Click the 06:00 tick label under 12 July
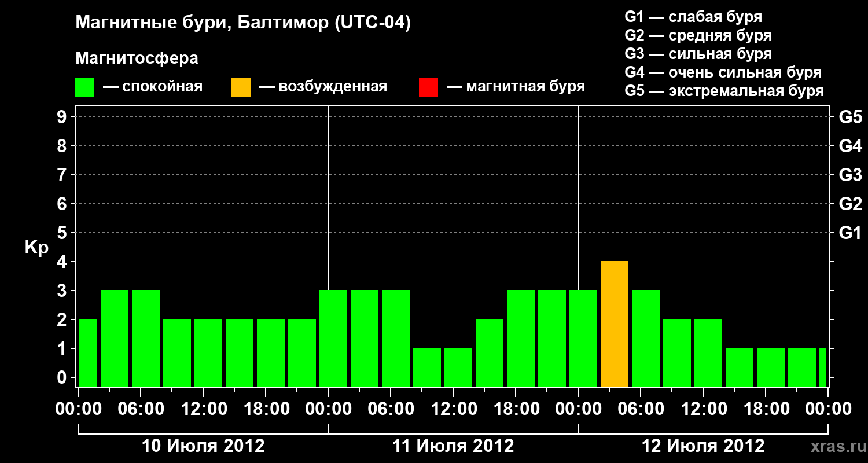 click(641, 409)
